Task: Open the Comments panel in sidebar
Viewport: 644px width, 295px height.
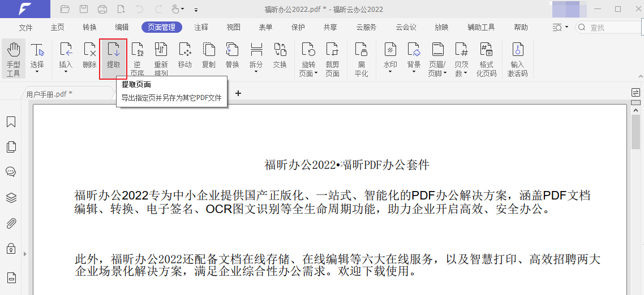Action: tap(11, 172)
